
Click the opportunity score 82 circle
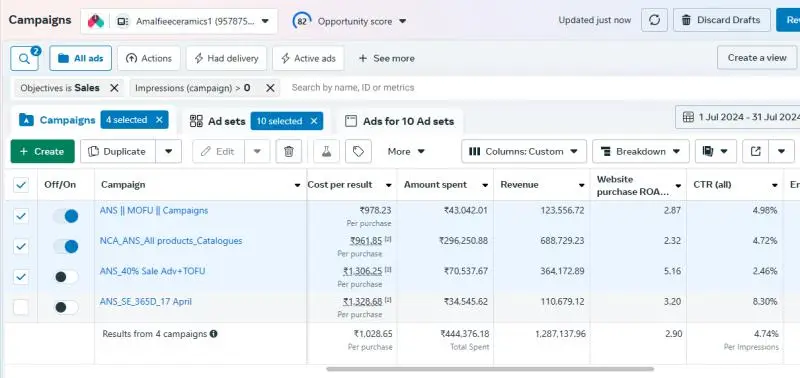[302, 21]
